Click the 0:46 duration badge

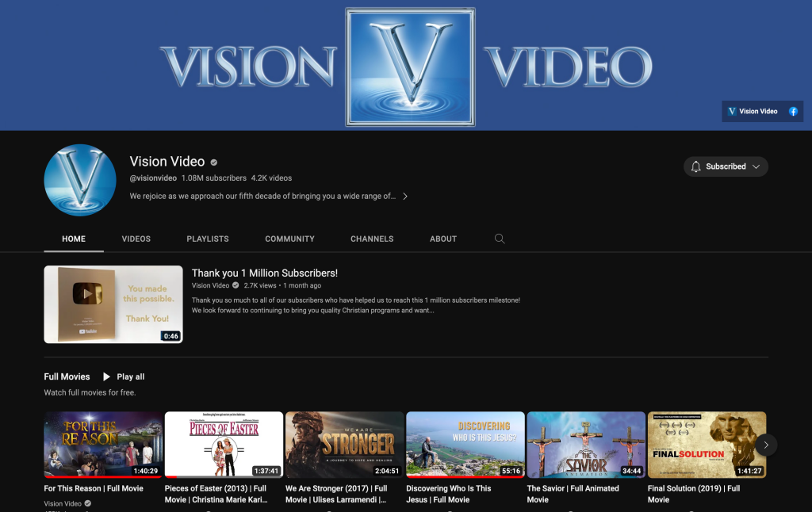tap(171, 336)
